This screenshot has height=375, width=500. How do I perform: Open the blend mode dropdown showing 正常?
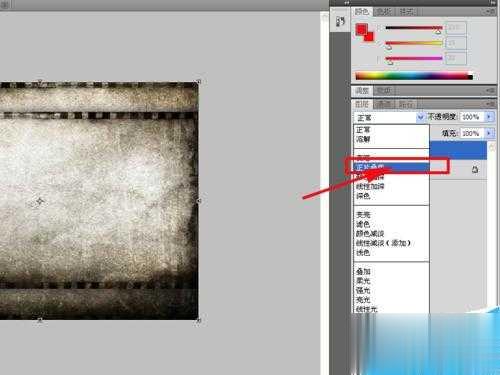click(389, 117)
